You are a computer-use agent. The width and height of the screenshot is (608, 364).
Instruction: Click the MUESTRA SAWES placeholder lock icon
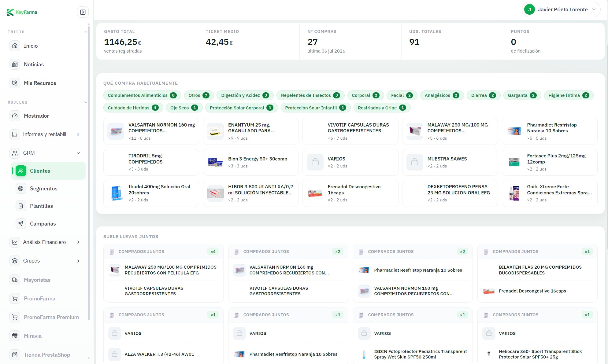(415, 162)
